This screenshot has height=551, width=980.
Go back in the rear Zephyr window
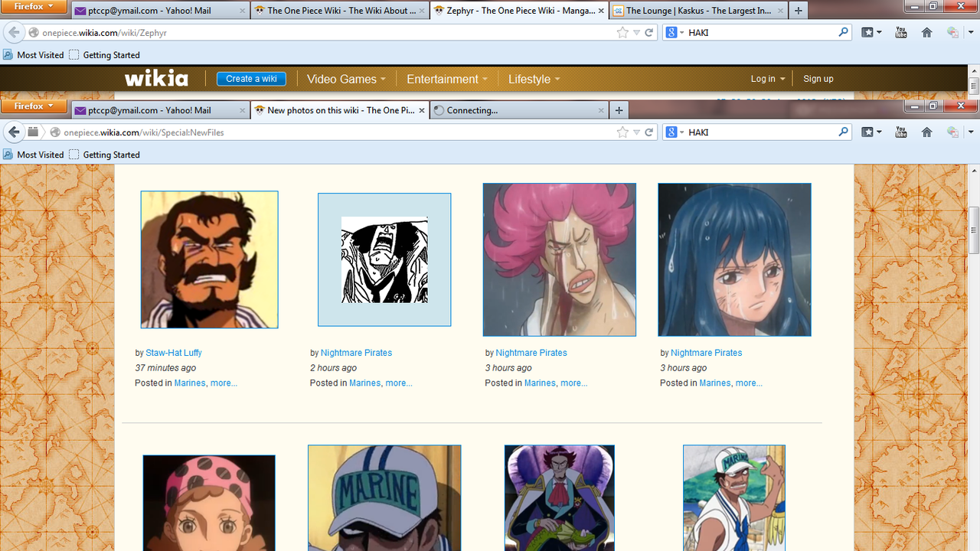point(14,33)
